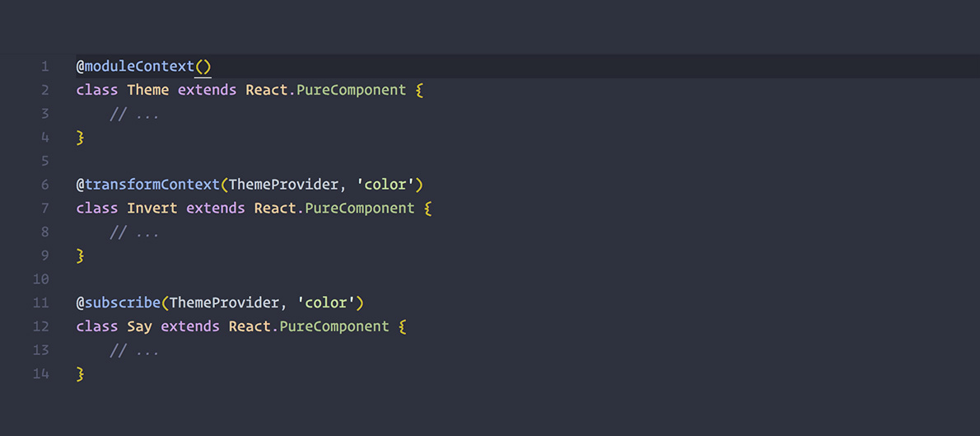Place cursor between the parentheses after moduleContext
The width and height of the screenshot is (980, 436).
click(203, 67)
